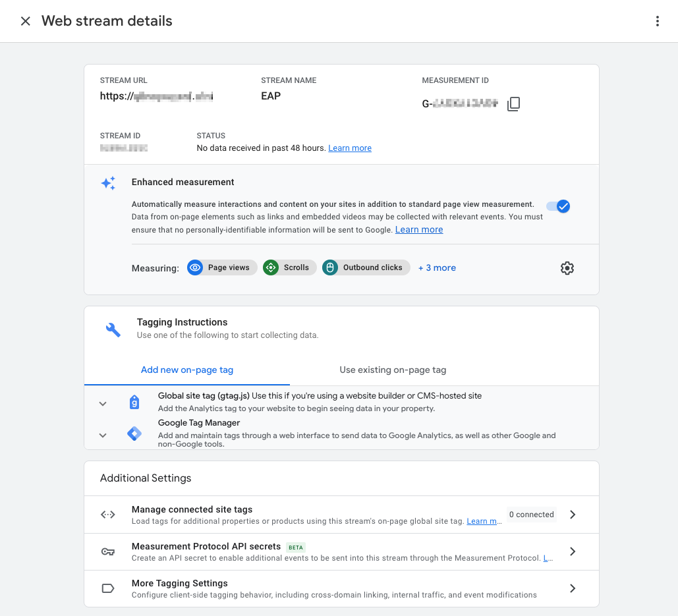Click the Outbound clicks mouse icon

330,267
